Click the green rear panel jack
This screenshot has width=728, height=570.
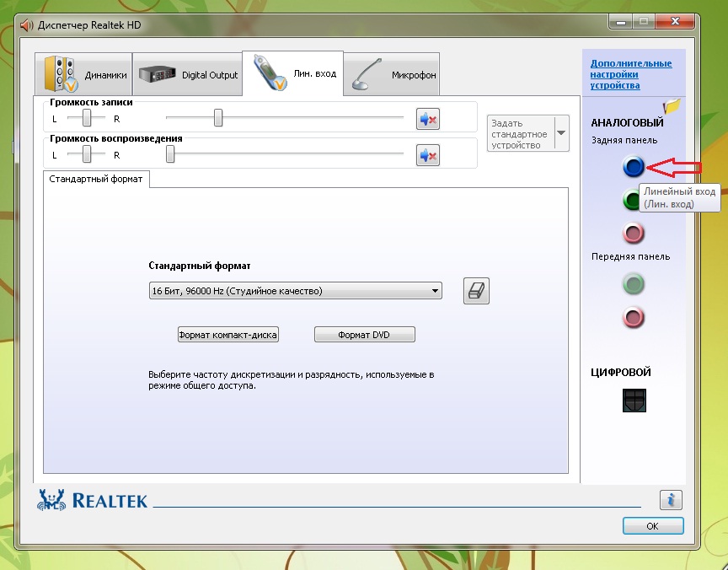[631, 200]
